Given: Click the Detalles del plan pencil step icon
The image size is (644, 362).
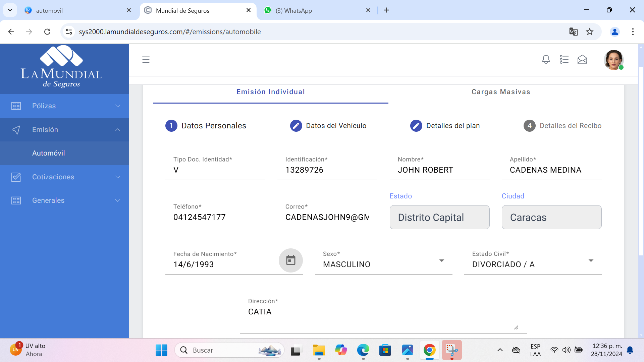Looking at the screenshot, I should [416, 126].
